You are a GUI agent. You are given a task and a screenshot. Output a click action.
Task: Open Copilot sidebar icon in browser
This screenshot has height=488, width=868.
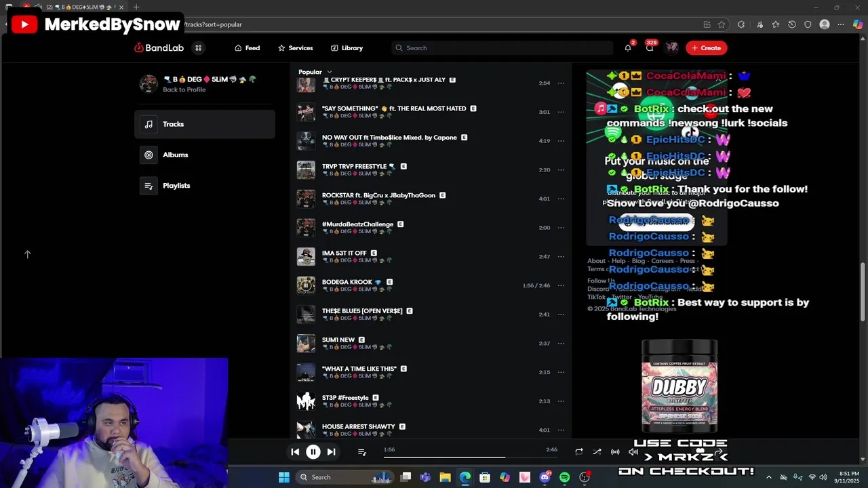(858, 24)
